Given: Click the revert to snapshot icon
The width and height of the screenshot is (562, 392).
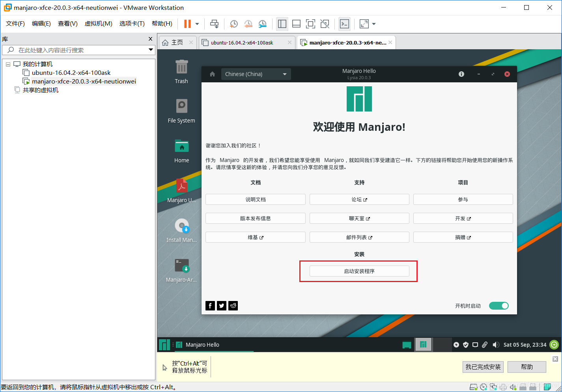Looking at the screenshot, I should click(248, 24).
